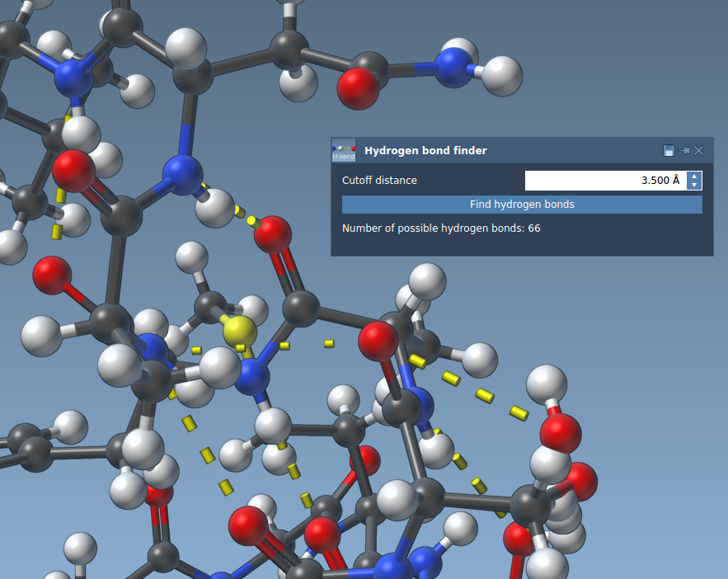Select the red oxygen atom at far left
The height and width of the screenshot is (579, 728).
[52, 275]
